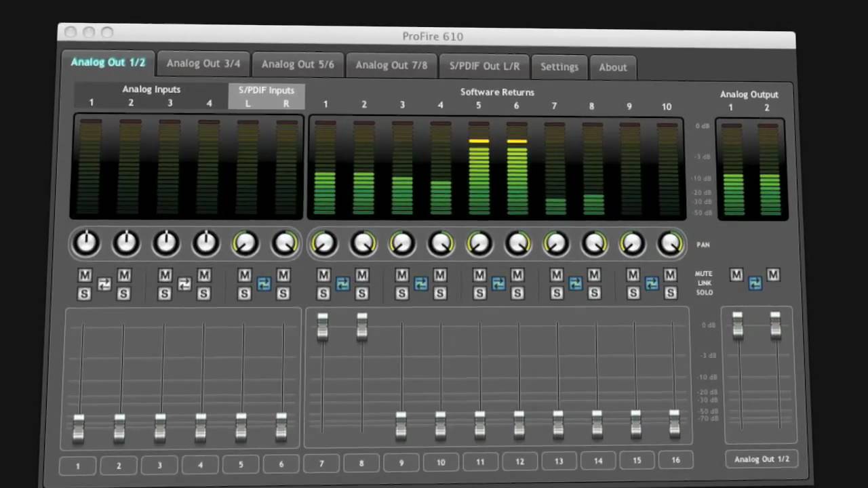The height and width of the screenshot is (488, 868).
Task: Click pan knob for Software Return 8
Action: pyautogui.click(x=595, y=244)
